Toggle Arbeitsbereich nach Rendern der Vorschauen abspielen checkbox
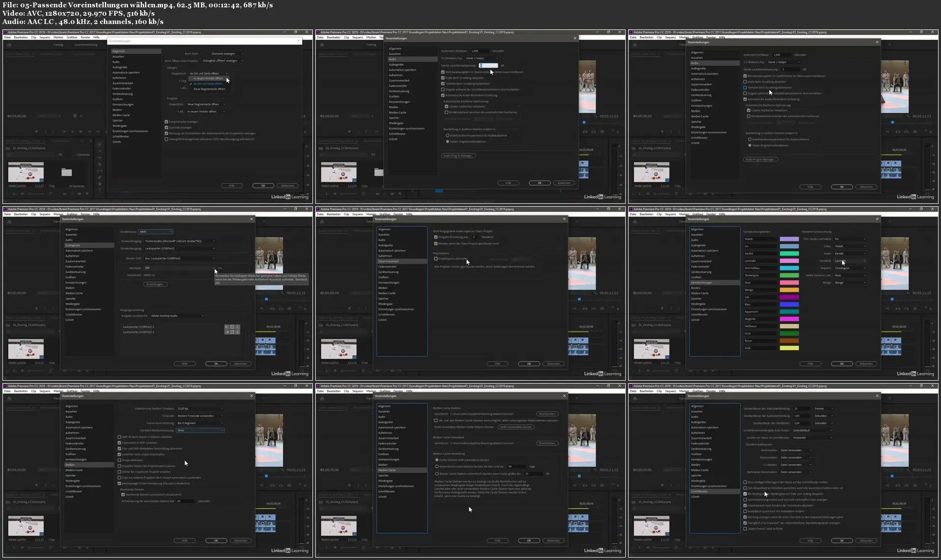 click(745, 505)
